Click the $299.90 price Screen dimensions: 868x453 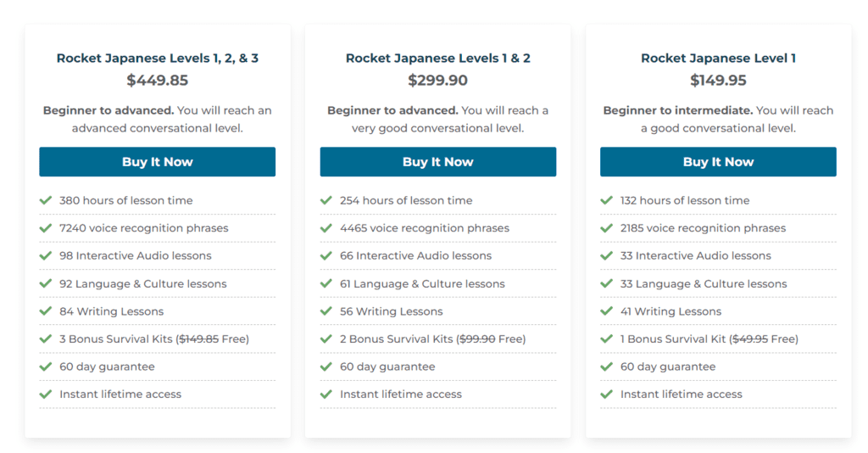pos(437,81)
